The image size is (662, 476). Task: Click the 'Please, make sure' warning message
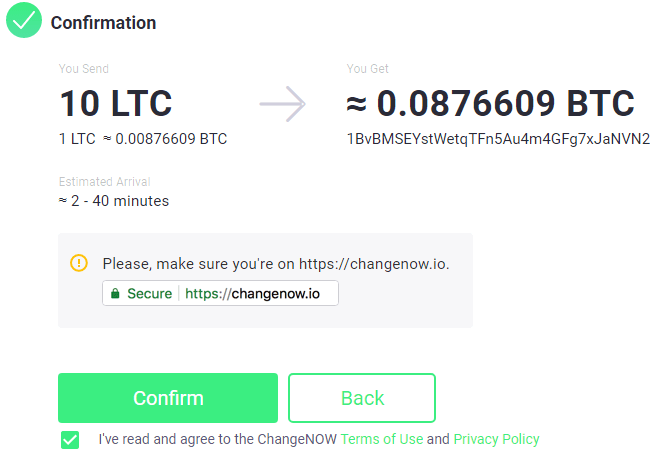click(276, 264)
